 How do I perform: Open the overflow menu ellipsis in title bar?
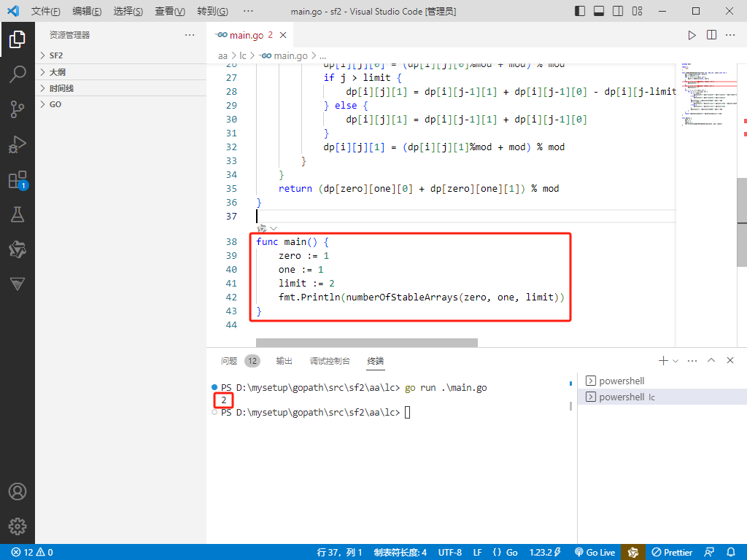coord(248,12)
